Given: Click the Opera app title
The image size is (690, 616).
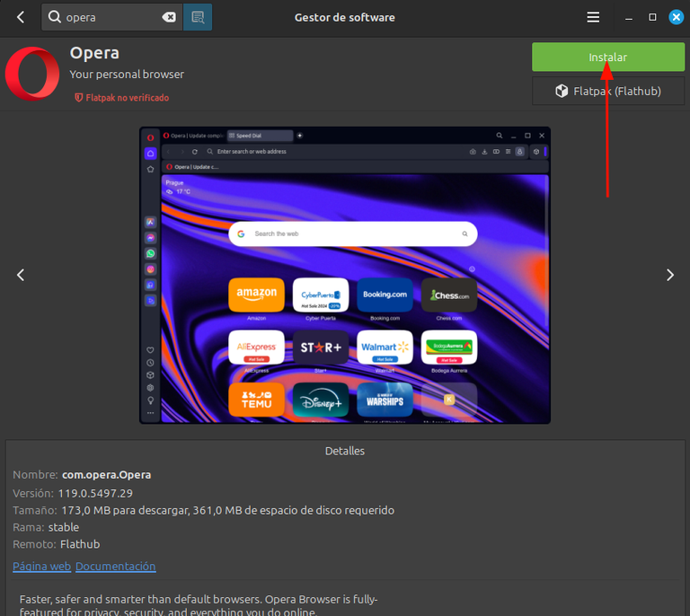Looking at the screenshot, I should [94, 53].
